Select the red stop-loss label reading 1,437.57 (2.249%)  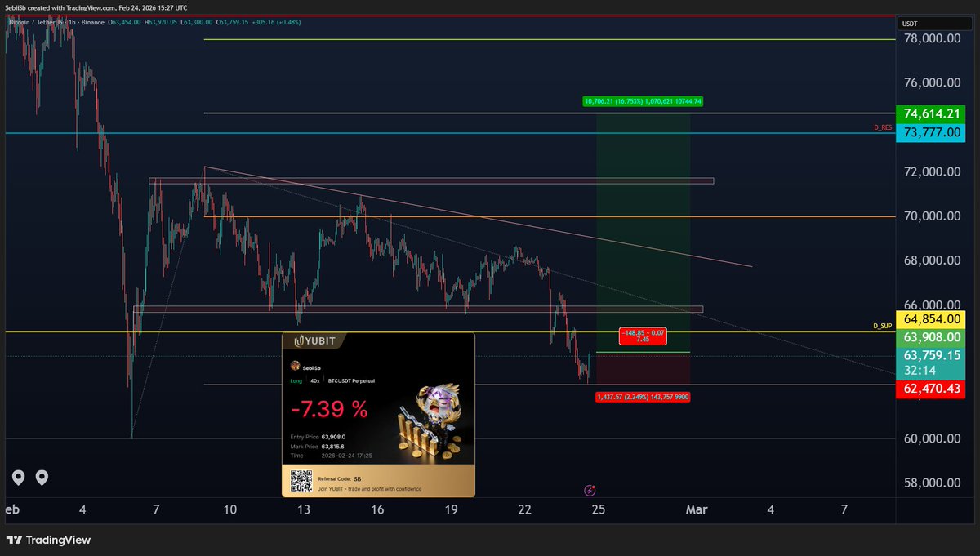pos(643,396)
